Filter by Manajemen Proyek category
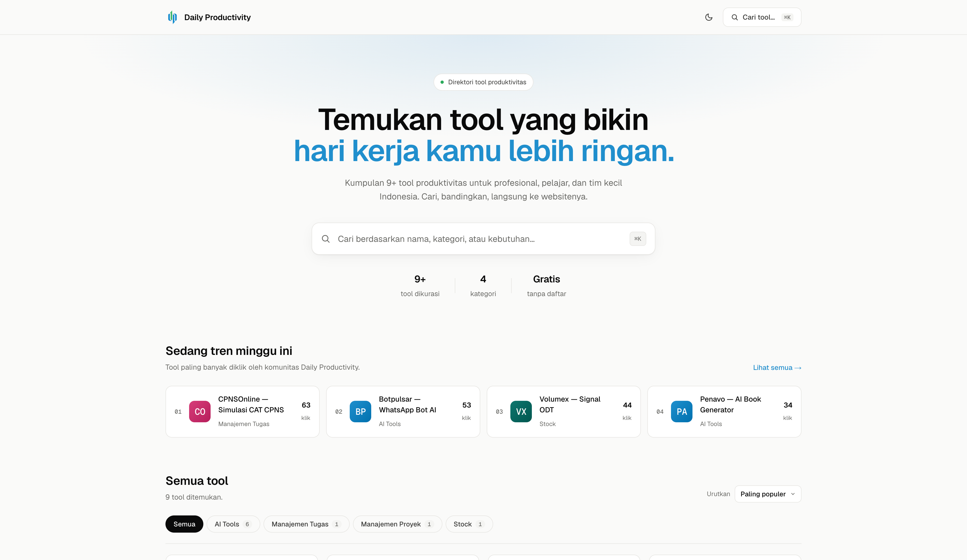967x560 pixels. (397, 524)
